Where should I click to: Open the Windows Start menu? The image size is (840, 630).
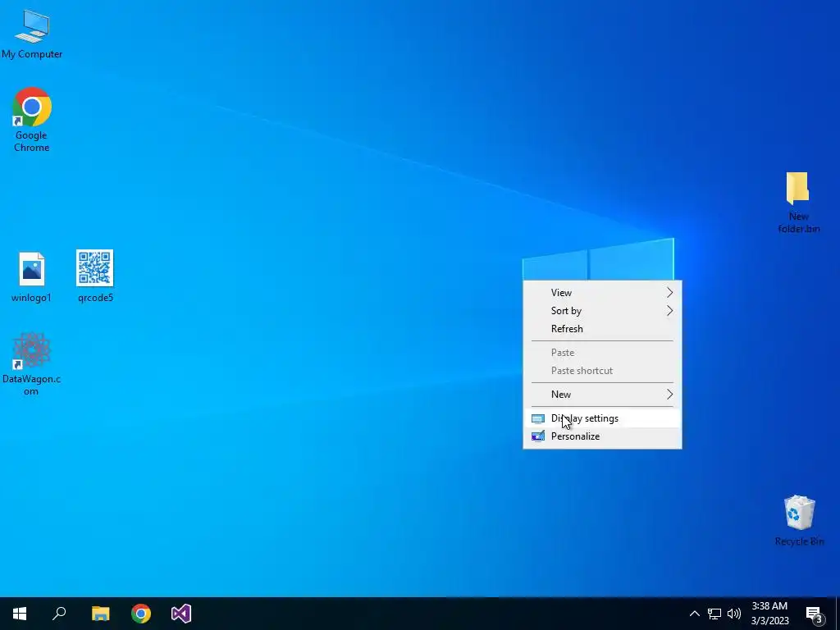click(x=20, y=614)
